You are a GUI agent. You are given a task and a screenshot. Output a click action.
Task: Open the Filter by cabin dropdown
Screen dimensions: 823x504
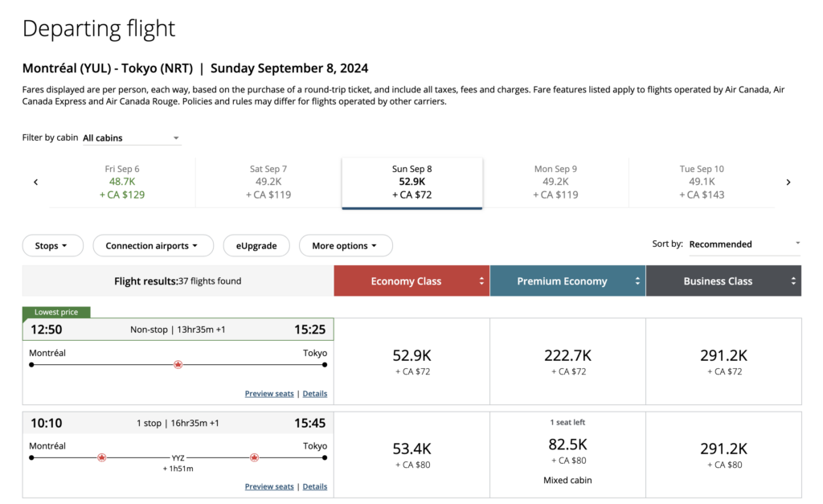coord(131,138)
